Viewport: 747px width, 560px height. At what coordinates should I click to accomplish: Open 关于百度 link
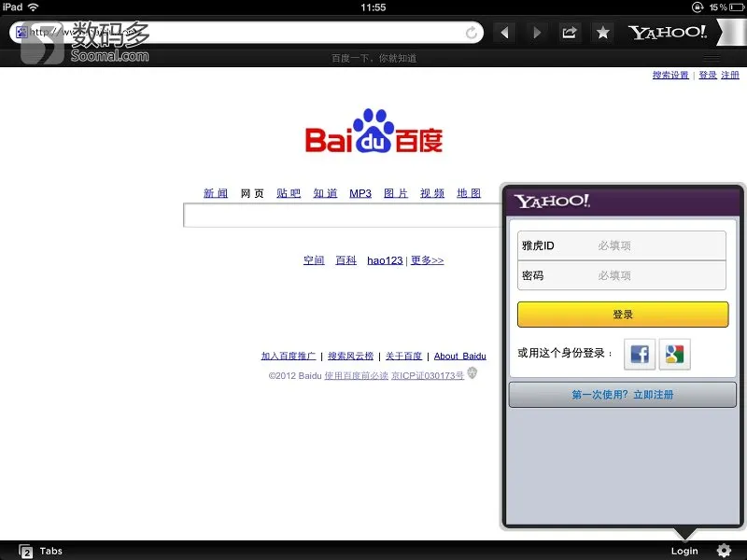[x=403, y=357]
